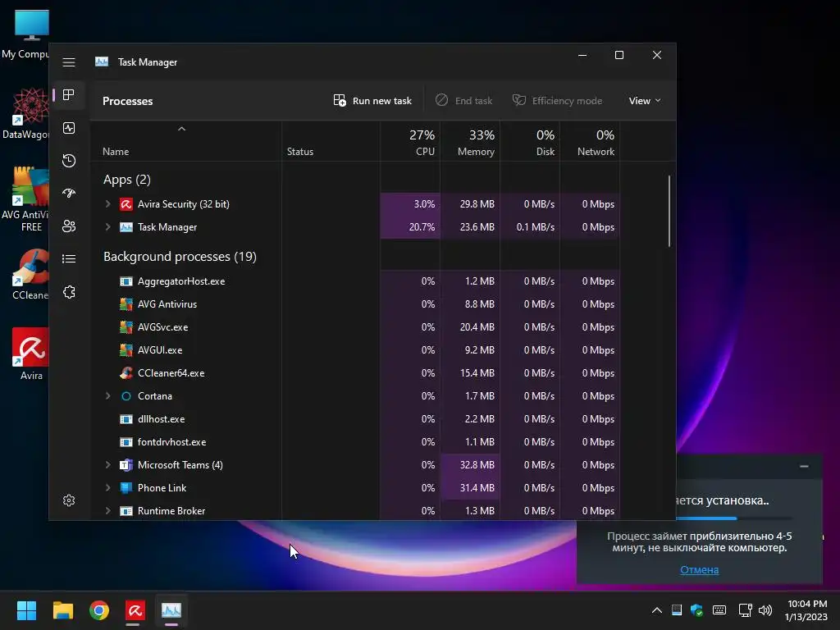Click the Efficiency mode button
This screenshot has width=840, height=630.
pos(558,101)
